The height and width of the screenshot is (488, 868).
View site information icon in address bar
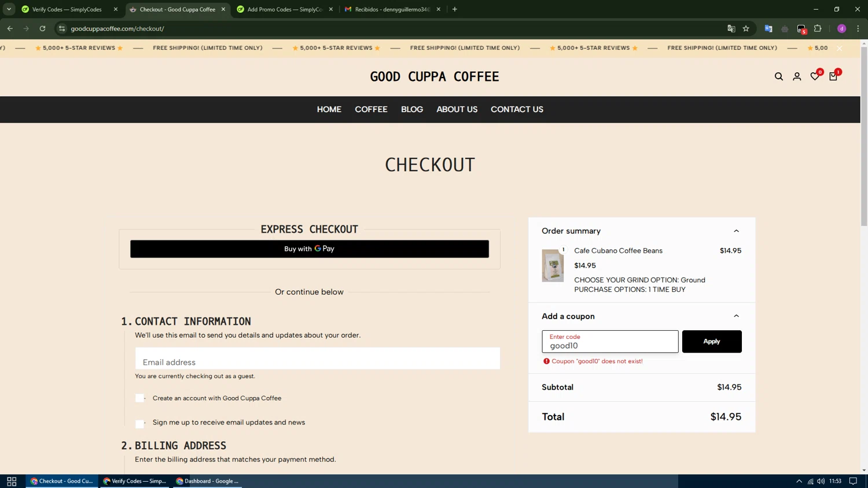pos(62,28)
